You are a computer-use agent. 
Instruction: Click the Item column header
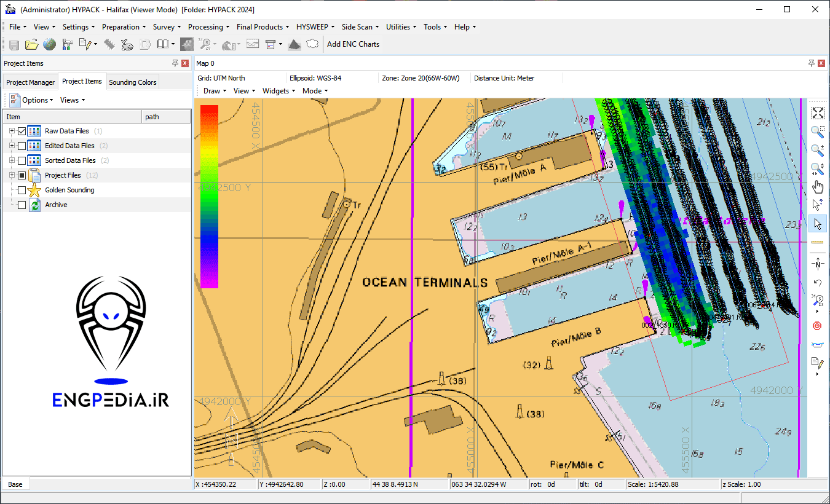click(72, 117)
